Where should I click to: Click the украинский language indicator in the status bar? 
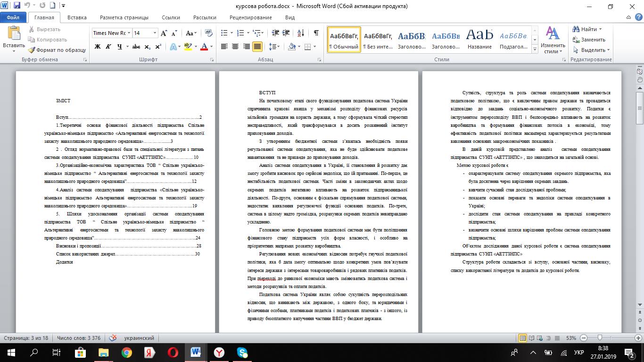pos(139,338)
